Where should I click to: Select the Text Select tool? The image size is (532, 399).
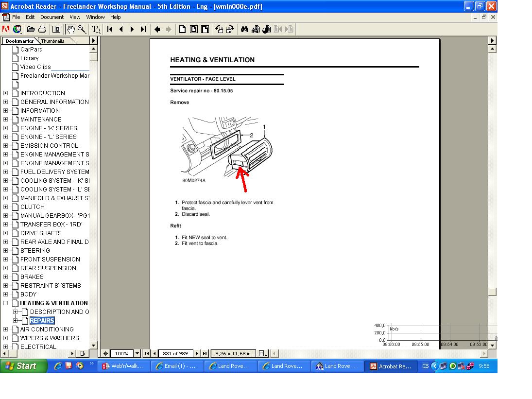(x=96, y=29)
